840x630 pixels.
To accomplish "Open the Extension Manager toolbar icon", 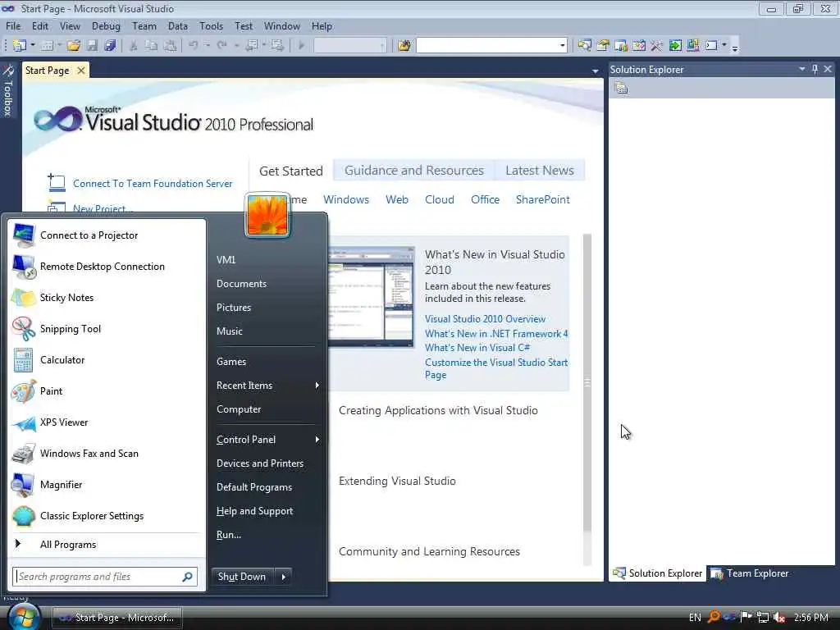I will pos(692,46).
